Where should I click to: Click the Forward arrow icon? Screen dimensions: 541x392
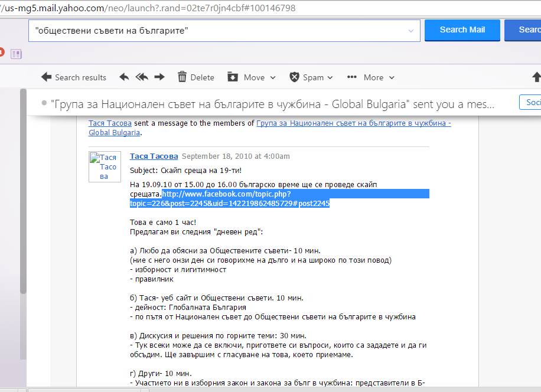click(x=159, y=77)
